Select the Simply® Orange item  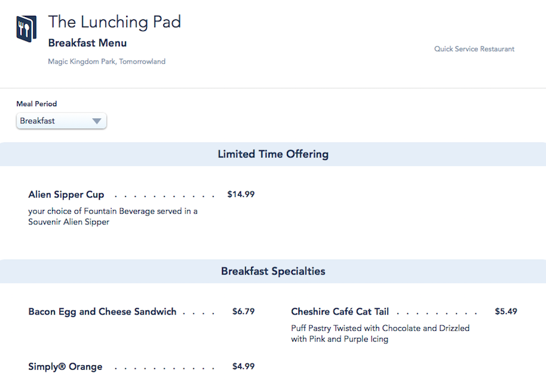pyautogui.click(x=66, y=367)
